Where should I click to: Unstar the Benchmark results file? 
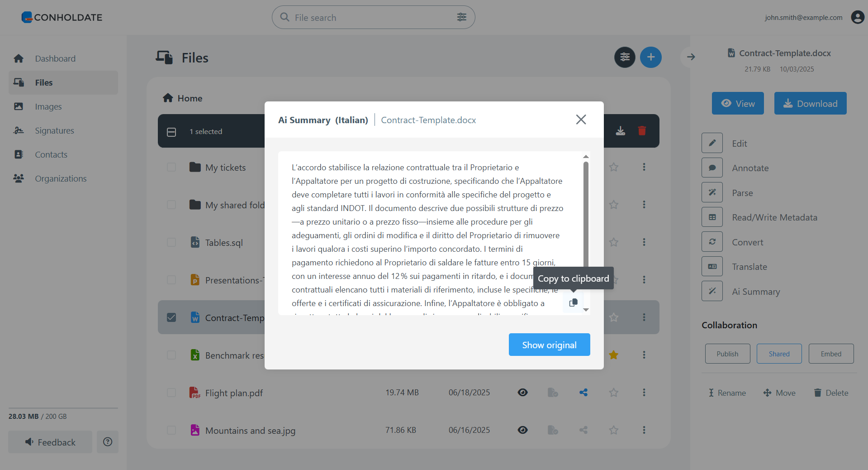point(613,355)
